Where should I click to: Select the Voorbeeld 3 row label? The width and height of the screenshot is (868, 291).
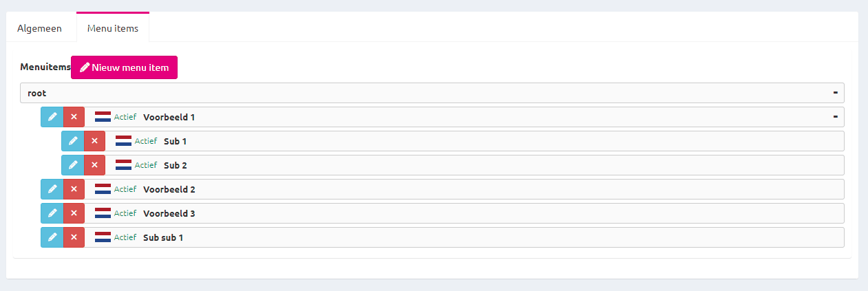pyautogui.click(x=169, y=213)
